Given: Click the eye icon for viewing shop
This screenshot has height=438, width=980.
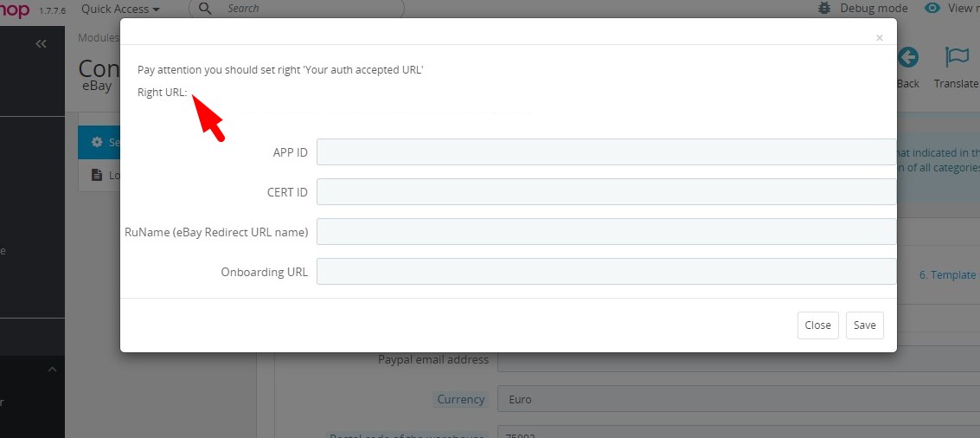Looking at the screenshot, I should click(x=932, y=9).
